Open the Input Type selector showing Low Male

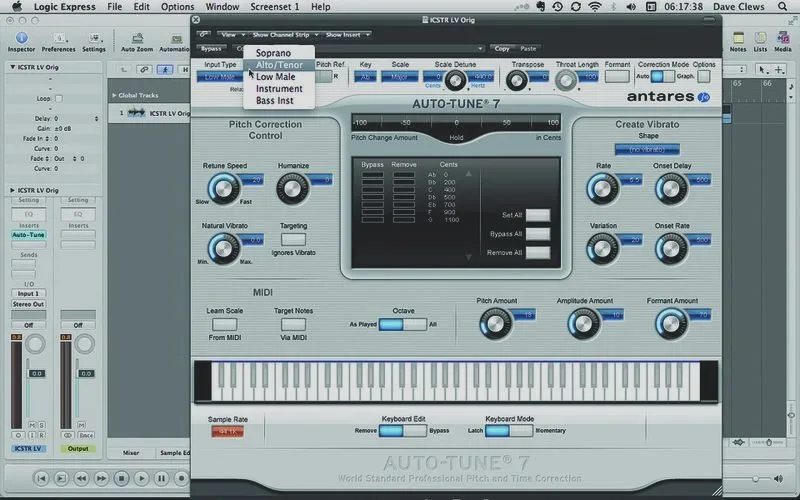pos(220,77)
